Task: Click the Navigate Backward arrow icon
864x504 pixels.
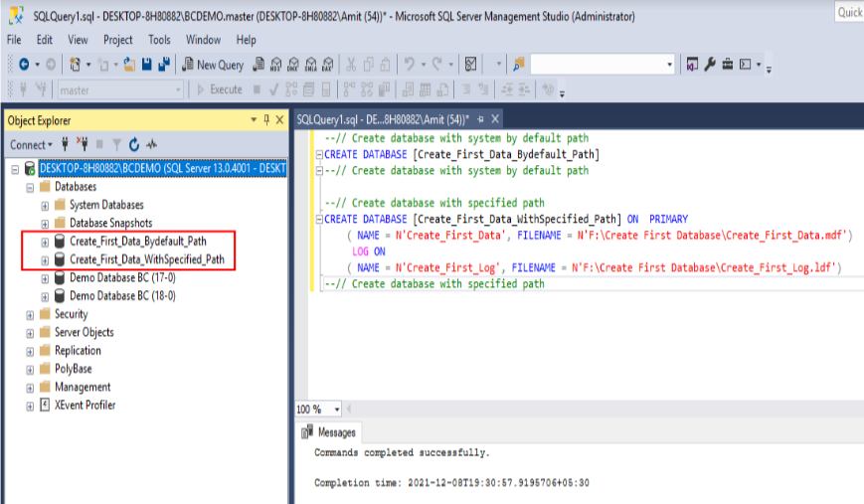Action: (x=24, y=65)
